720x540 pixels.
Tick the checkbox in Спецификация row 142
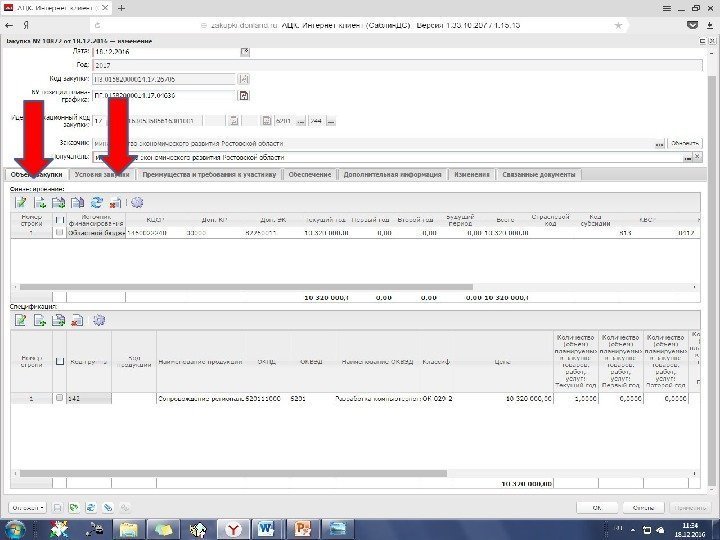pyautogui.click(x=59, y=398)
